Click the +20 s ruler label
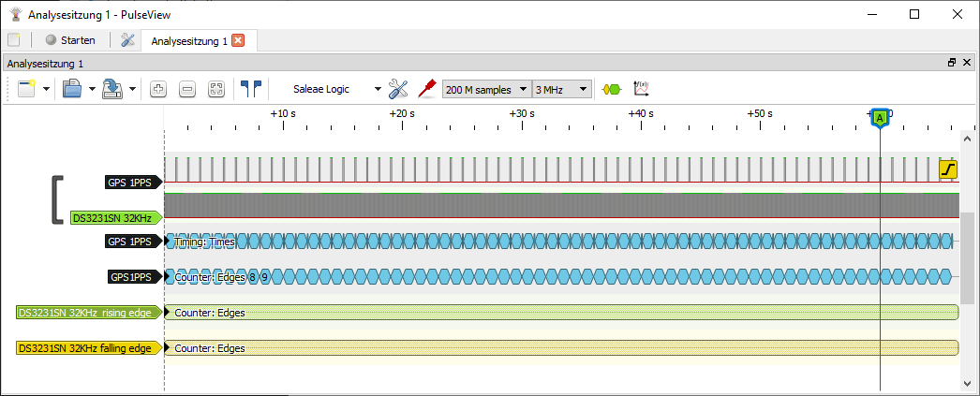 pos(402,113)
